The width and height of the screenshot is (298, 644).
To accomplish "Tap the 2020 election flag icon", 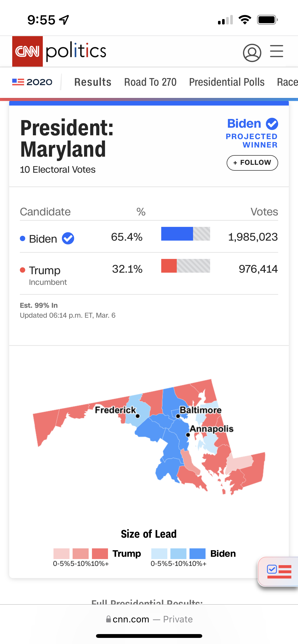I will click(x=18, y=82).
